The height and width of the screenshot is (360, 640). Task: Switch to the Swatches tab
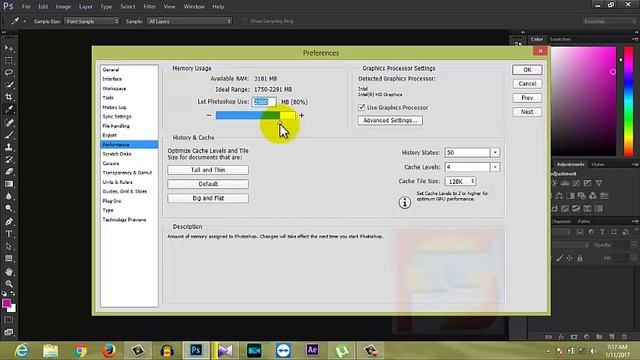click(560, 39)
